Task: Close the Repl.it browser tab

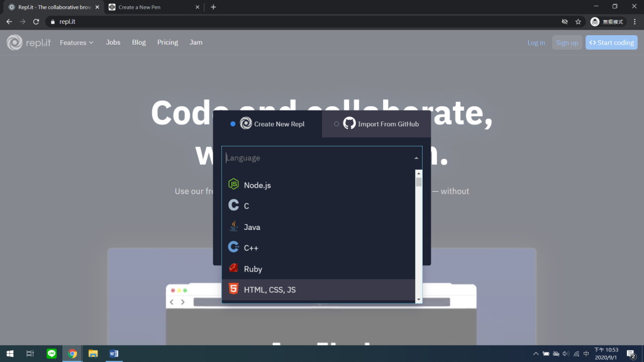Action: click(x=97, y=7)
